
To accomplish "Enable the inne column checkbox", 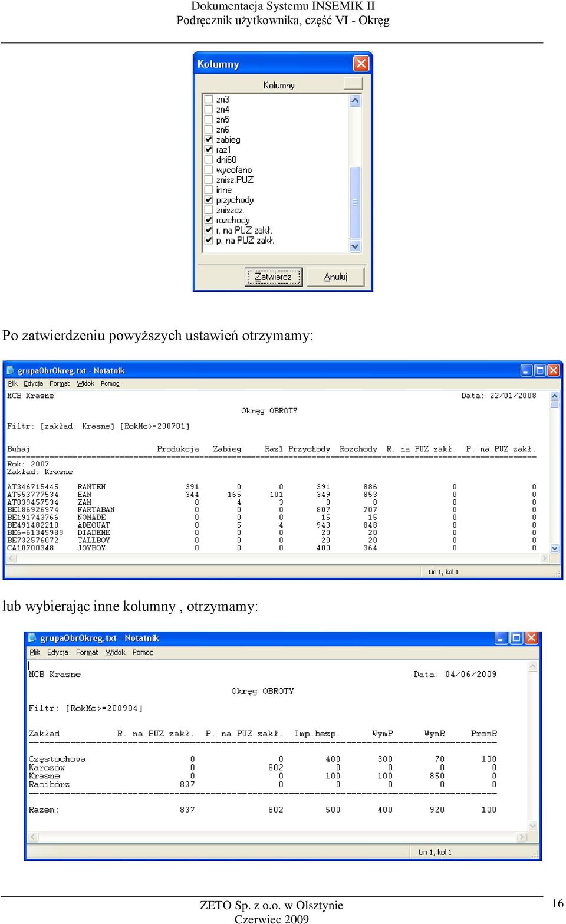I will (x=209, y=190).
